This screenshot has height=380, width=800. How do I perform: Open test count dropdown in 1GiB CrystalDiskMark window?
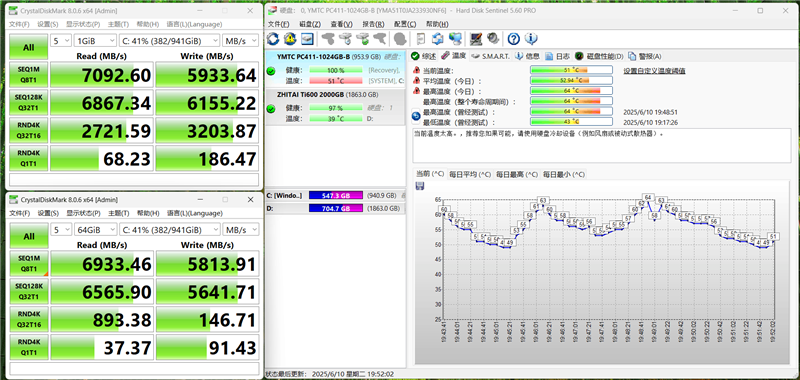coord(61,41)
